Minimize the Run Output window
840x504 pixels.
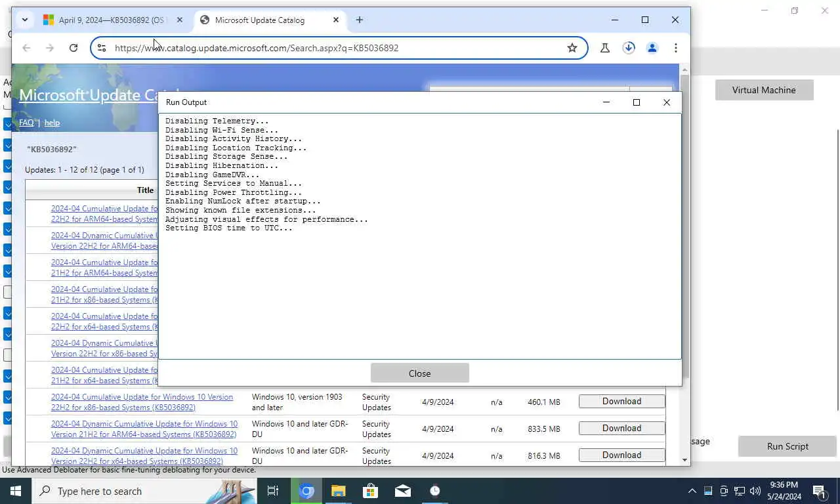(x=606, y=102)
